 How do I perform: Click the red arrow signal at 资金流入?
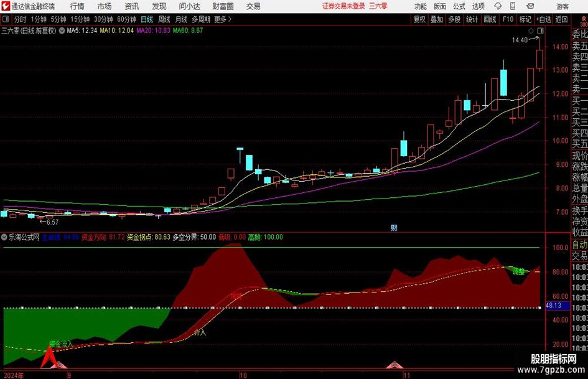tap(49, 357)
